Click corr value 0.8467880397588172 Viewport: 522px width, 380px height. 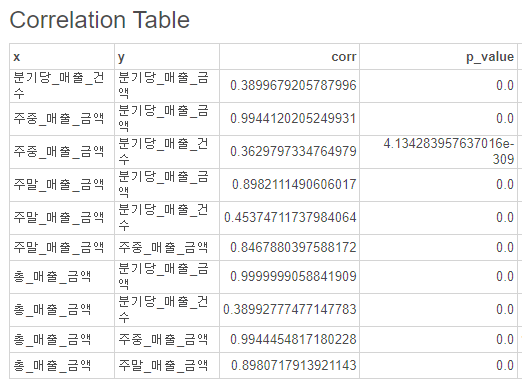[293, 247]
